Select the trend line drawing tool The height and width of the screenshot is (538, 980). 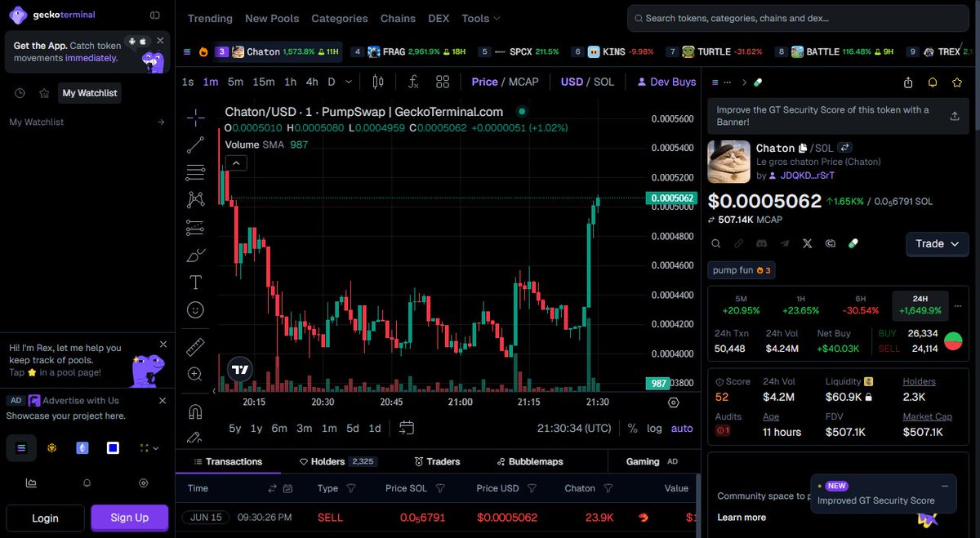click(195, 145)
